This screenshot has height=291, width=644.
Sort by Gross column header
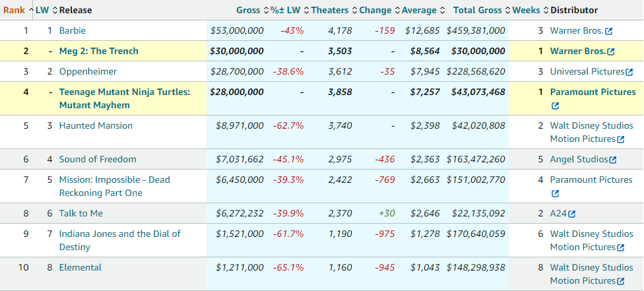pos(248,10)
